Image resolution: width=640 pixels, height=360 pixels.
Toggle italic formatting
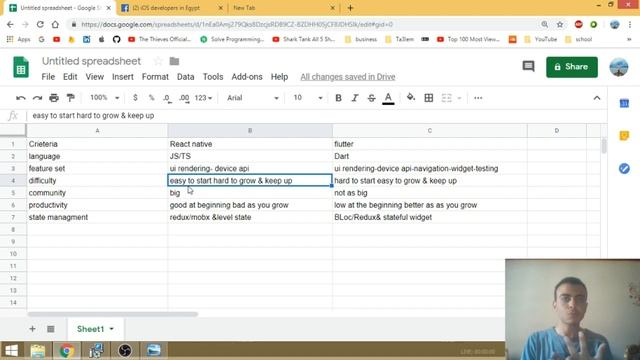(355, 98)
